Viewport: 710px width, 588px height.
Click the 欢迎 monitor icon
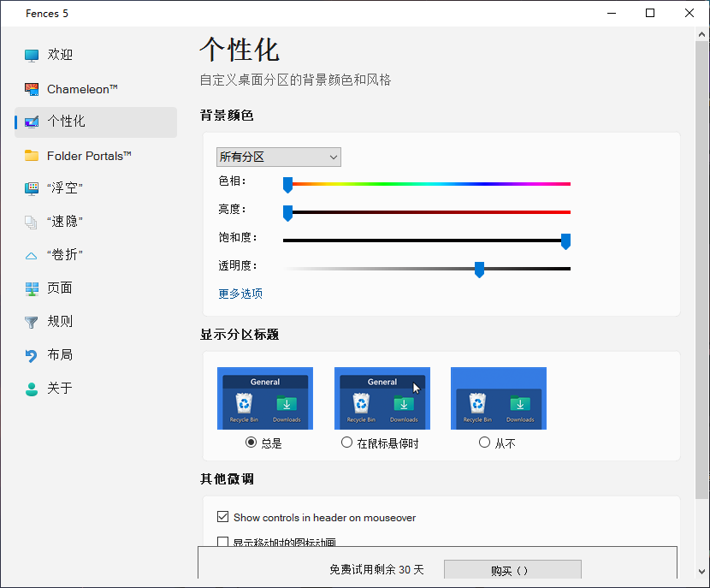tap(32, 56)
